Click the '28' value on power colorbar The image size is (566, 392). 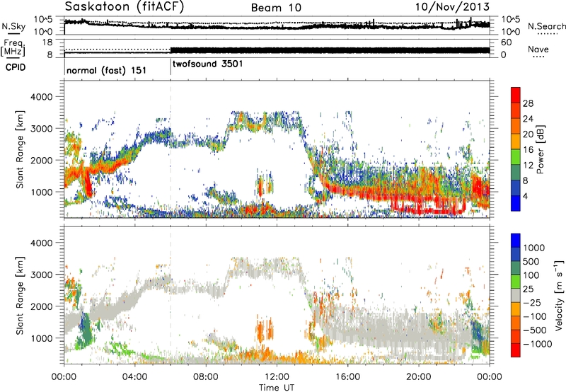(x=528, y=103)
